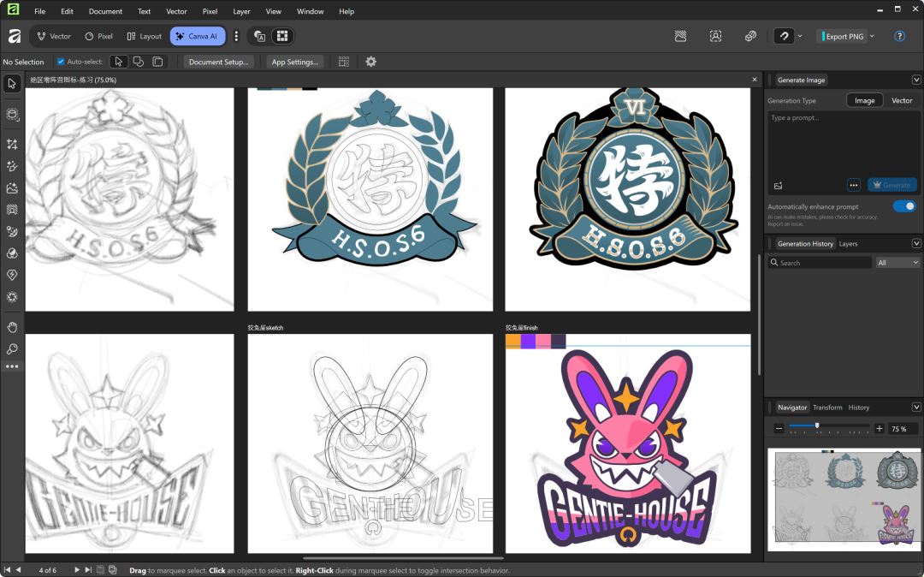Enable the grid view icon button
The width and height of the screenshot is (924, 577).
pos(282,36)
